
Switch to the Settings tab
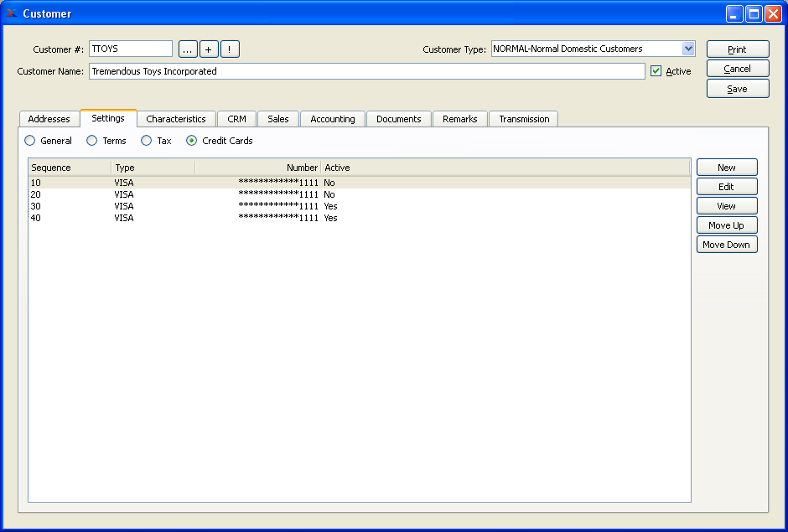[108, 118]
